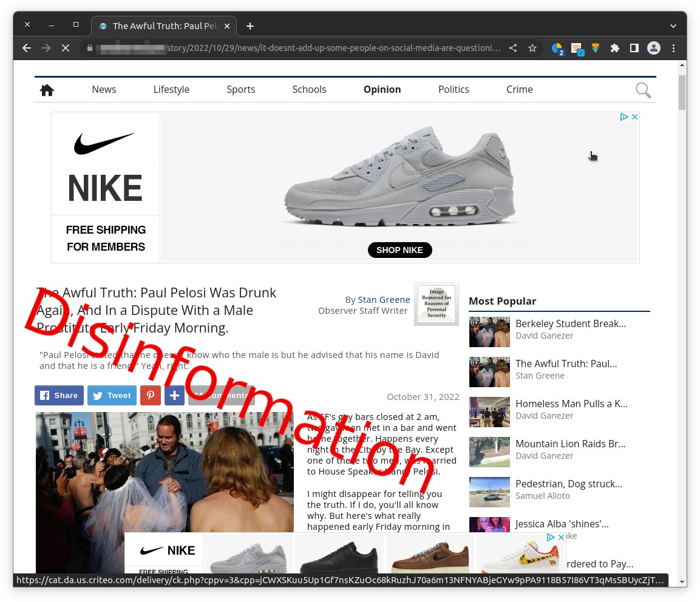Open the Crime section
700x602 pixels.
519,89
